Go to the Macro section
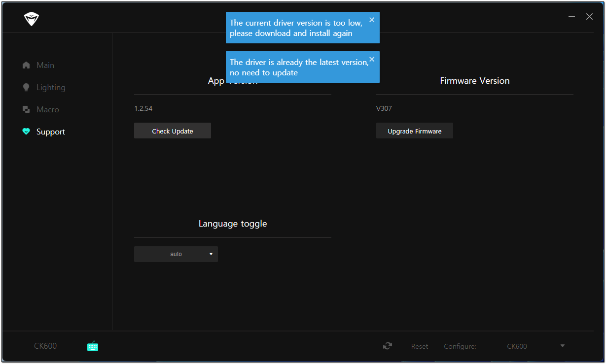Viewport: 606px width, 364px height. pyautogui.click(x=48, y=110)
